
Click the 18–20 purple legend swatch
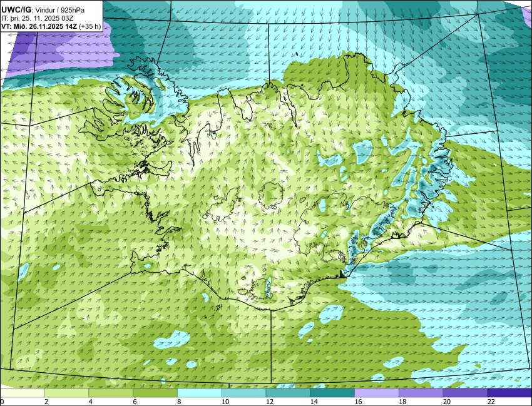pos(421,393)
